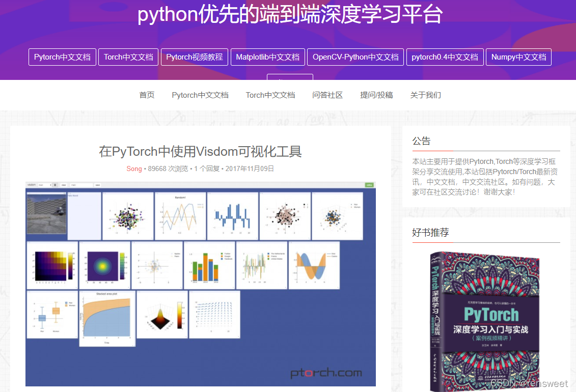Select 首页 in the navigation bar
Viewport: 576px width, 392px height.
pos(147,95)
